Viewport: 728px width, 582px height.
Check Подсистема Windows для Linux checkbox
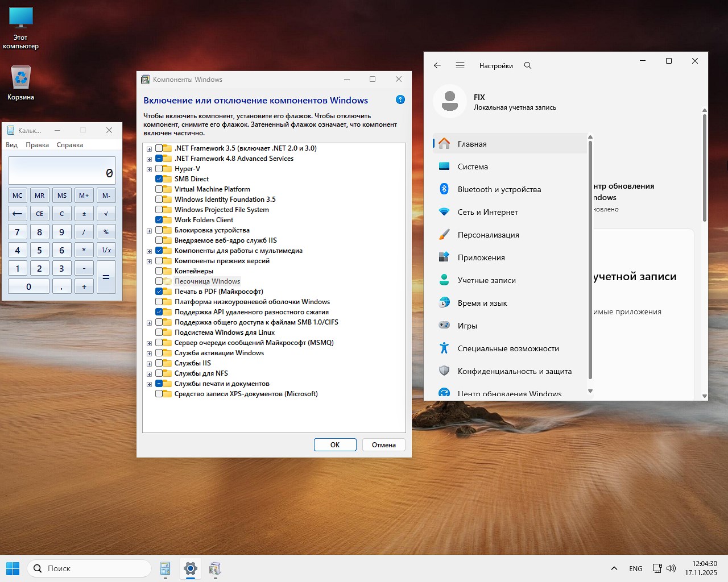pos(159,332)
